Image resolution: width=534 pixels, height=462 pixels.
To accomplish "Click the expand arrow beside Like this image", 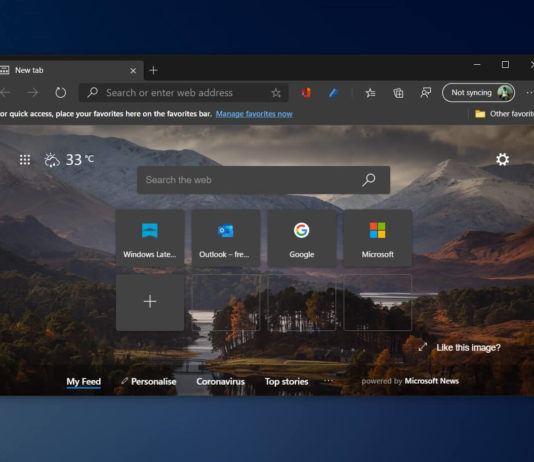I will coord(423,347).
